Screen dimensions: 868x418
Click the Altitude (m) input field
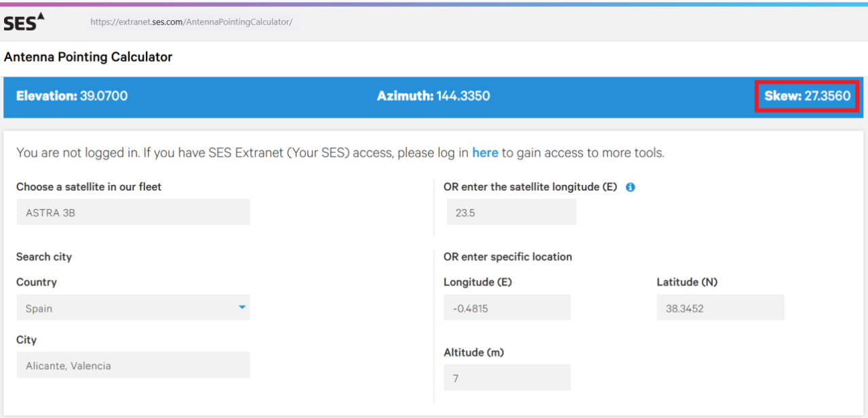(x=507, y=378)
